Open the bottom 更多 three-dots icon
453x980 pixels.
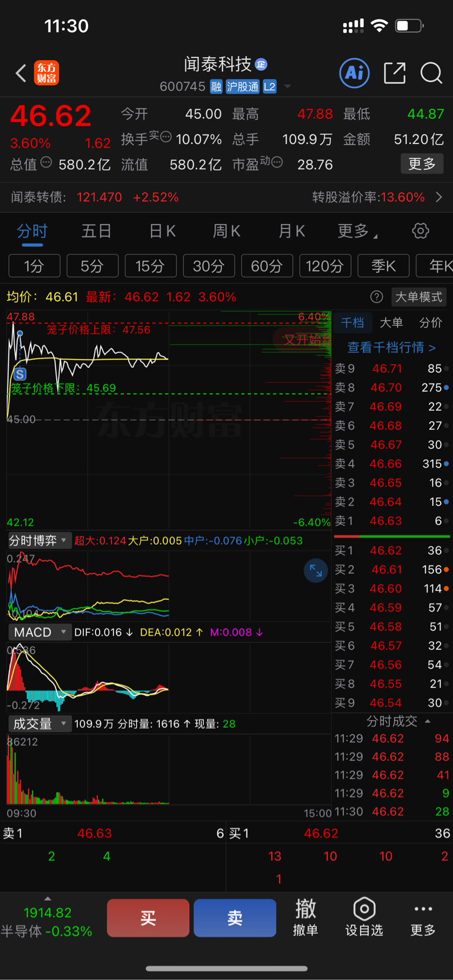tap(423, 917)
